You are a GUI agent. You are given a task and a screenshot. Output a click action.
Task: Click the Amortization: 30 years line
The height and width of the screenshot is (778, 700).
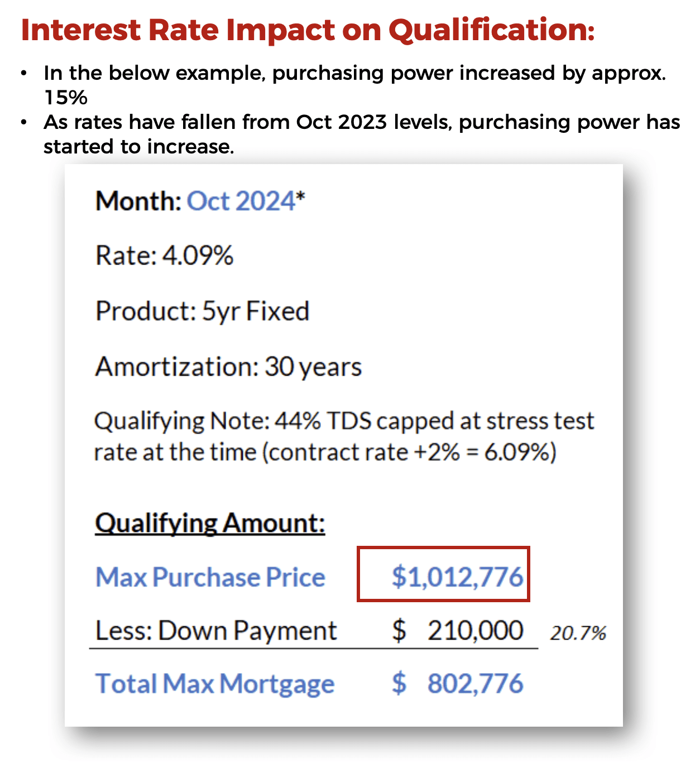(x=228, y=367)
